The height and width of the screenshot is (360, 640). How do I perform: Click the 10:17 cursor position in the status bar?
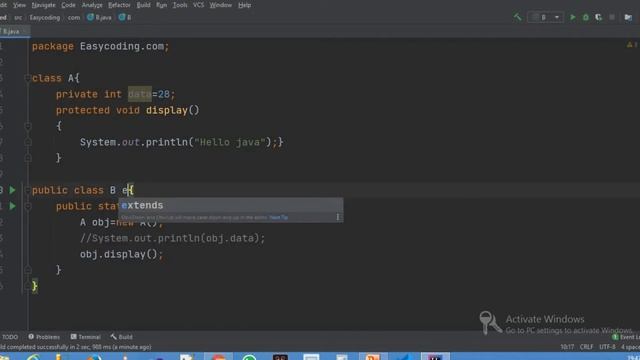point(567,347)
